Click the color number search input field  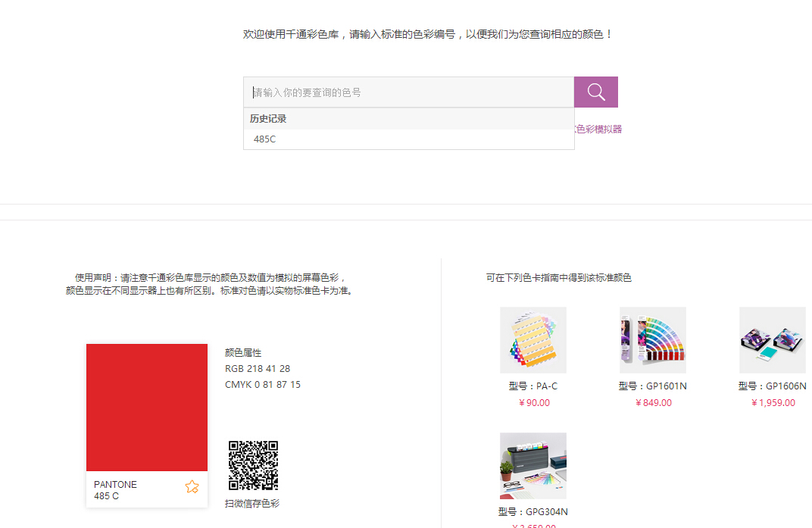coord(409,92)
